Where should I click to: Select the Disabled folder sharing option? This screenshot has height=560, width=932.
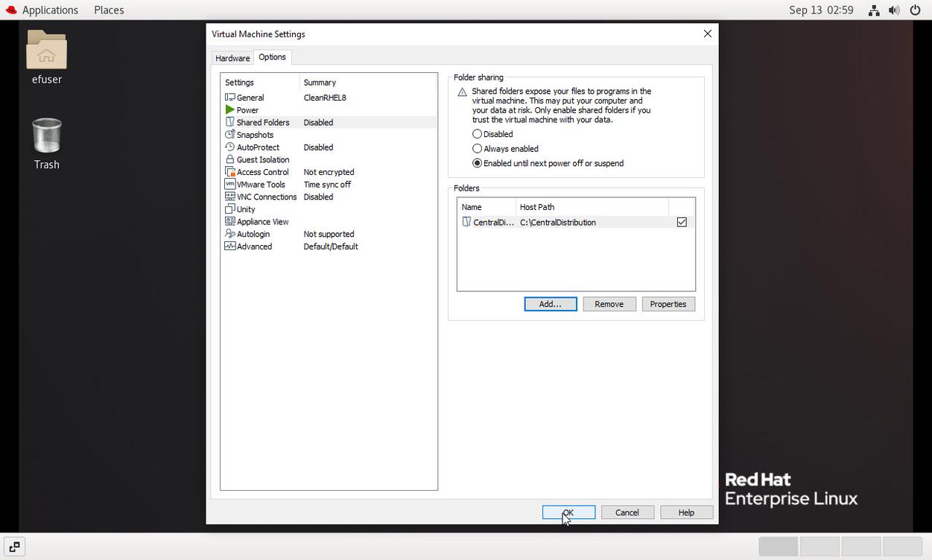coord(478,134)
